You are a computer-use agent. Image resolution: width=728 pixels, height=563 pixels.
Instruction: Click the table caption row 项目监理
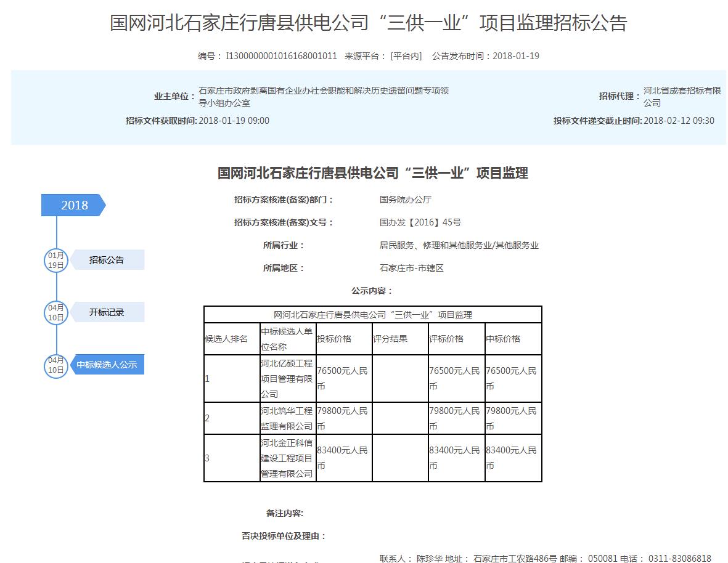click(x=373, y=315)
